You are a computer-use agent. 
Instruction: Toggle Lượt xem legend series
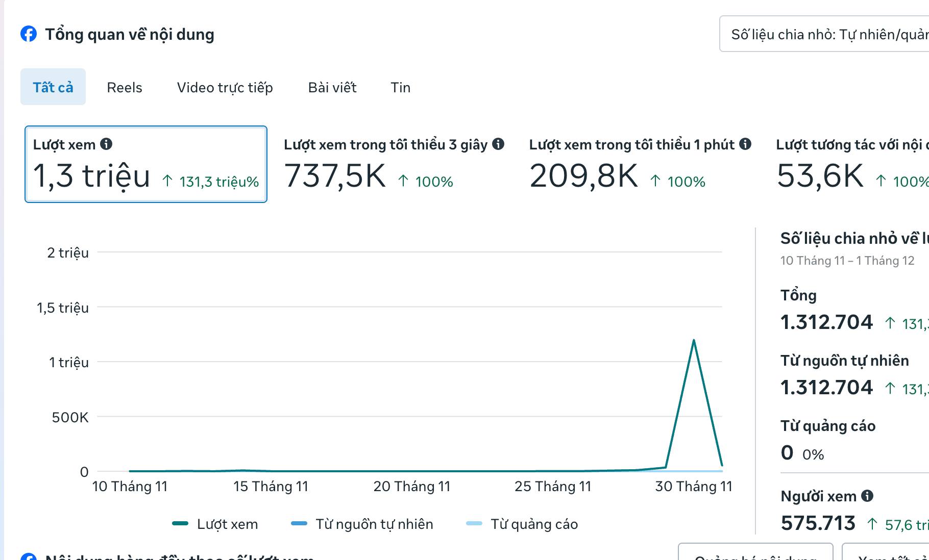pos(215,524)
